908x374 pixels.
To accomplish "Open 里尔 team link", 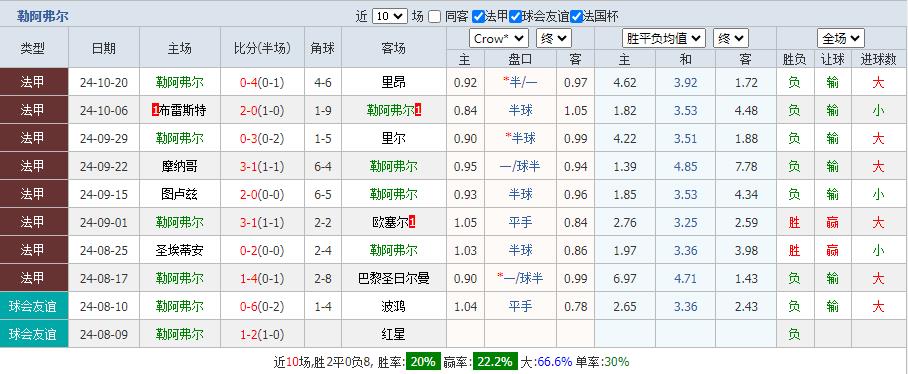I will [x=394, y=138].
